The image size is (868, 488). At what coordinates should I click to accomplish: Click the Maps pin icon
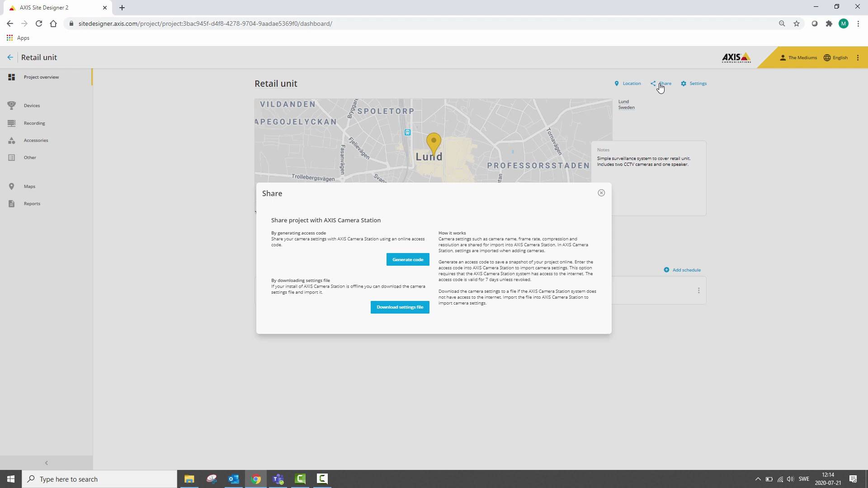click(x=12, y=186)
